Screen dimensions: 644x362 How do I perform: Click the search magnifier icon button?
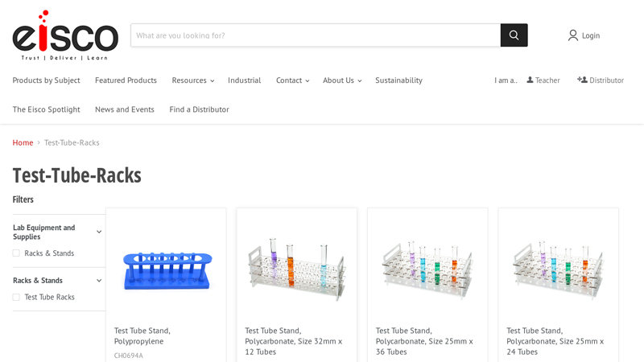(514, 35)
